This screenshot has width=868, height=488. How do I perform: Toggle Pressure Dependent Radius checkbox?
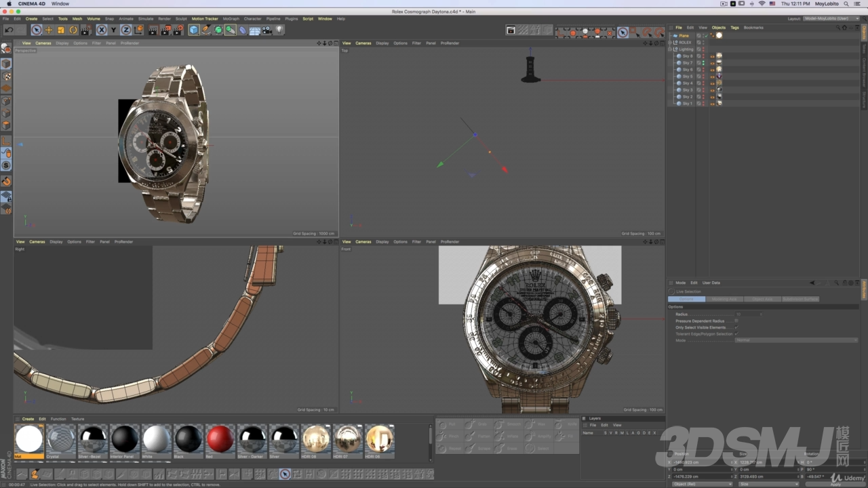point(736,321)
